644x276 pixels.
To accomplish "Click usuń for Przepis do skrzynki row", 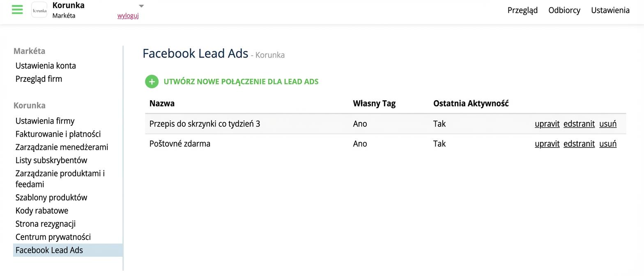I will (608, 124).
